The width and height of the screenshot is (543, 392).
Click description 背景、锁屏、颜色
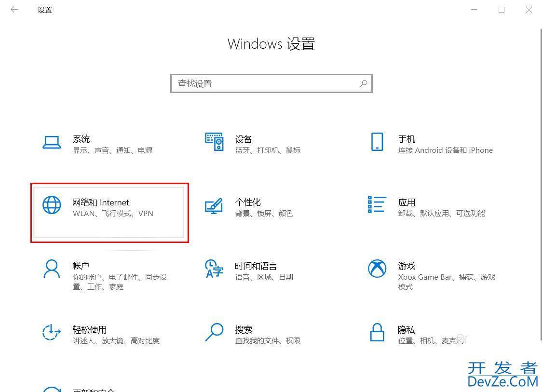pos(264,213)
